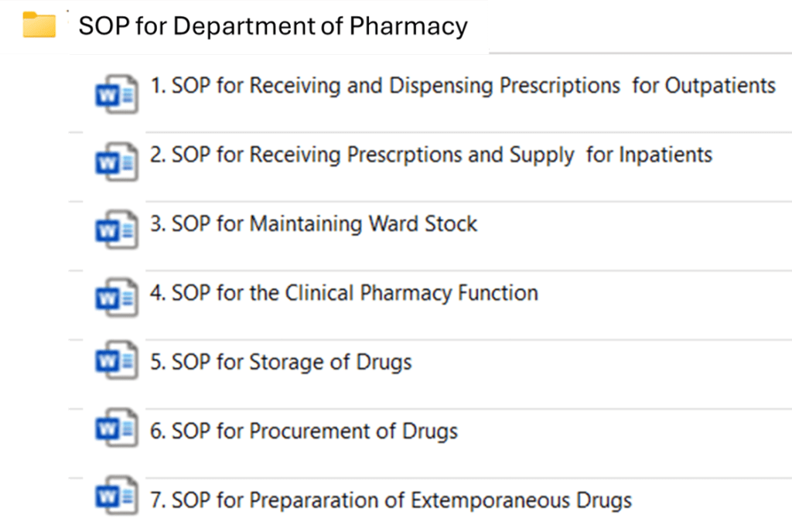Click the yellow folder icon

tap(39, 26)
